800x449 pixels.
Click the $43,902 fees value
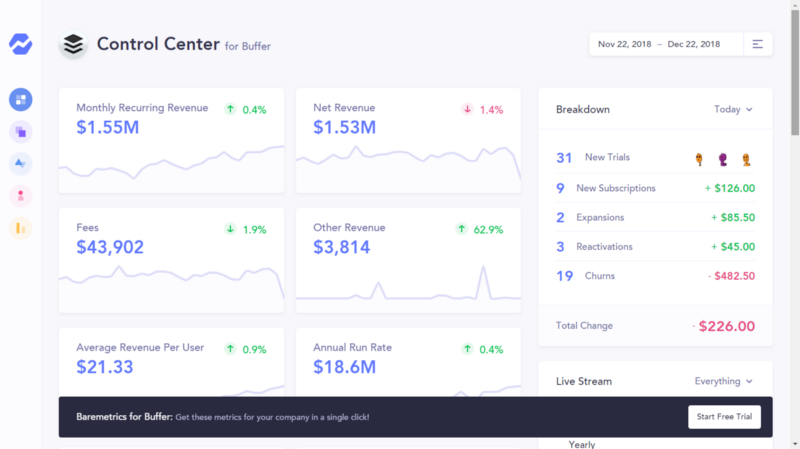[x=110, y=247]
